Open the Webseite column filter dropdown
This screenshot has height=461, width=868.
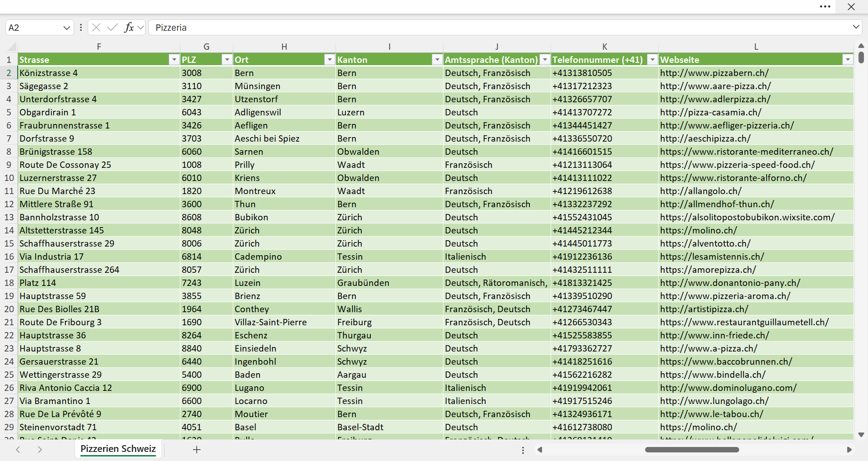point(848,60)
